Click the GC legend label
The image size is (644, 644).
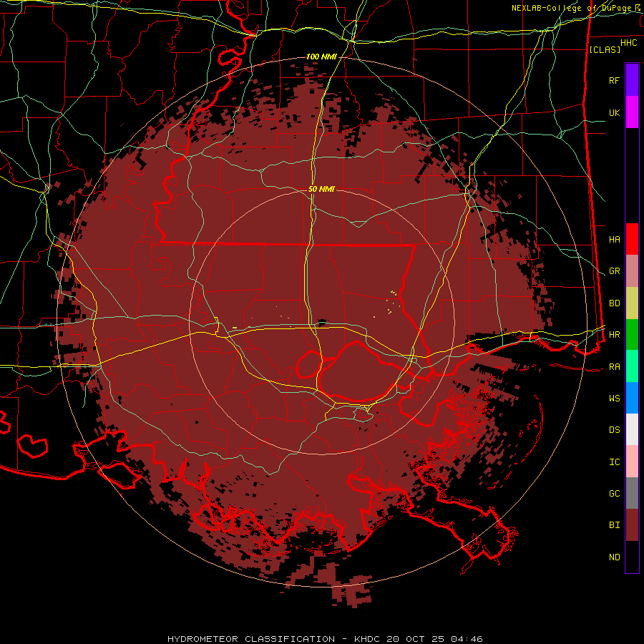tap(614, 494)
